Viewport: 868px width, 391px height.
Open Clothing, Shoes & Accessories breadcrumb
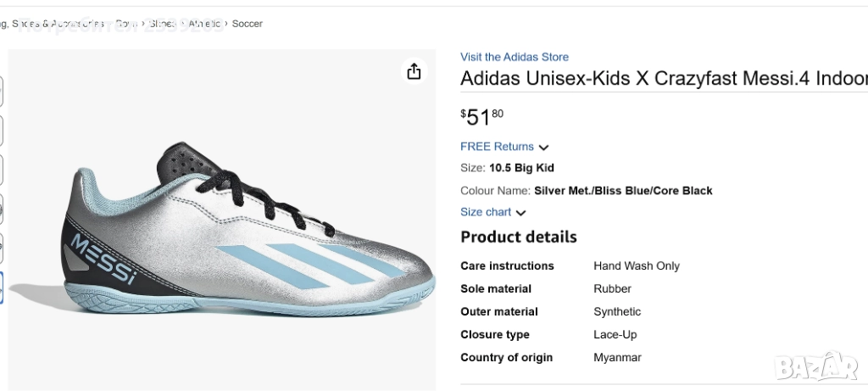(x=53, y=24)
